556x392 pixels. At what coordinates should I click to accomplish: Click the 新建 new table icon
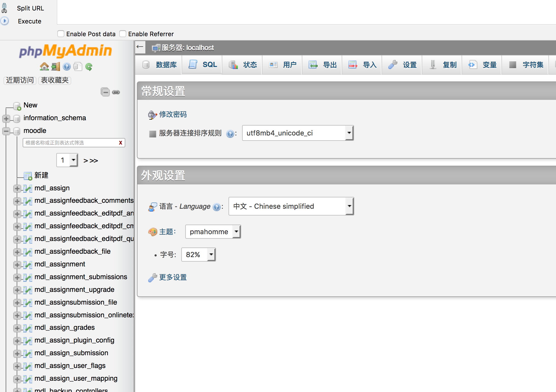coord(28,176)
